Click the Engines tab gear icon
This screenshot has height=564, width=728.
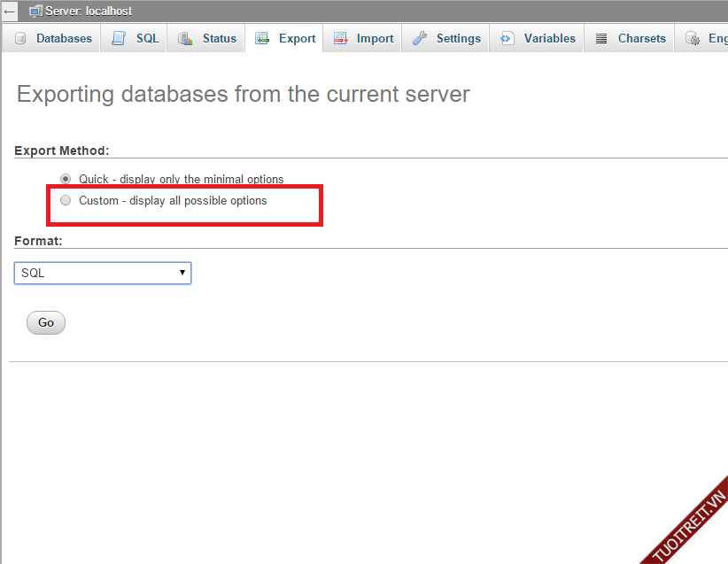point(693,39)
